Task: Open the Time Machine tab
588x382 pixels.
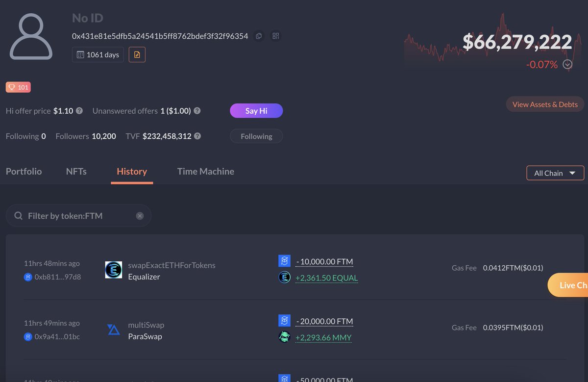Action: point(206,171)
